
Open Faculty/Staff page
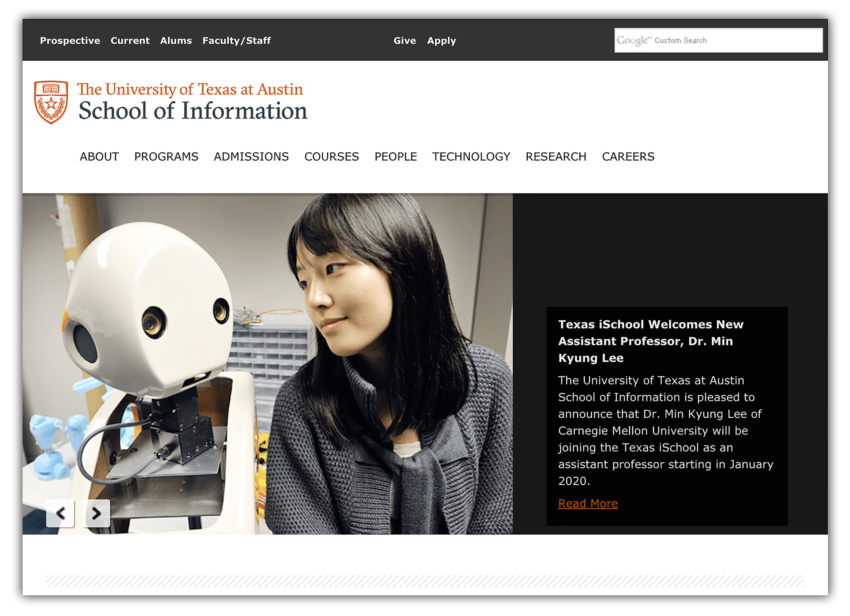point(236,41)
